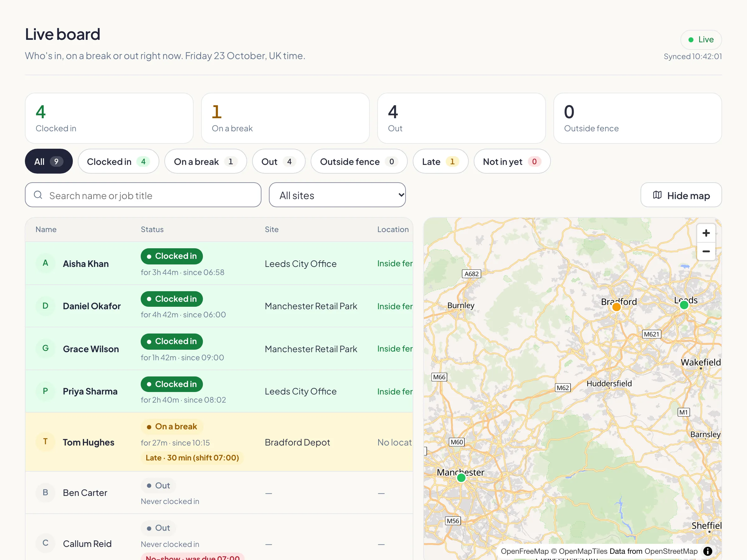
Task: Select the green Leeds map marker
Action: [x=684, y=305]
